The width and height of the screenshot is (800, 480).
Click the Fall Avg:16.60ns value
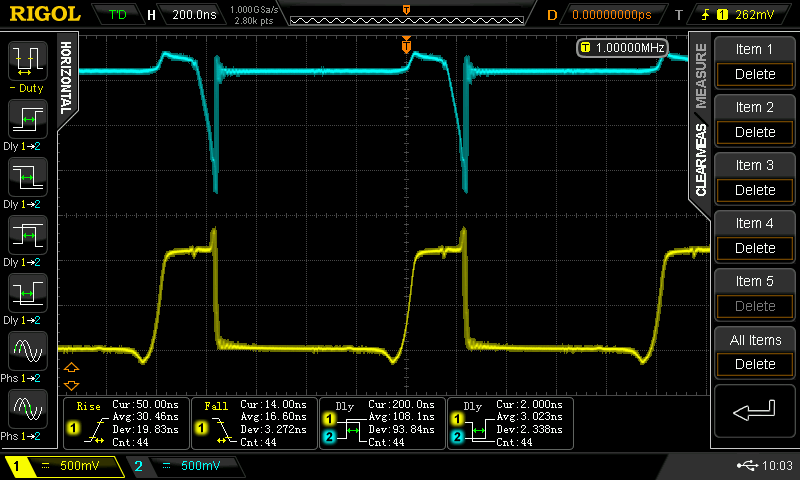[x=273, y=417]
